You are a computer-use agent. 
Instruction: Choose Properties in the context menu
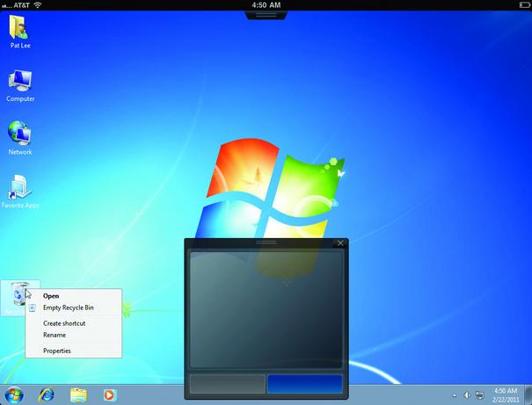73,351
